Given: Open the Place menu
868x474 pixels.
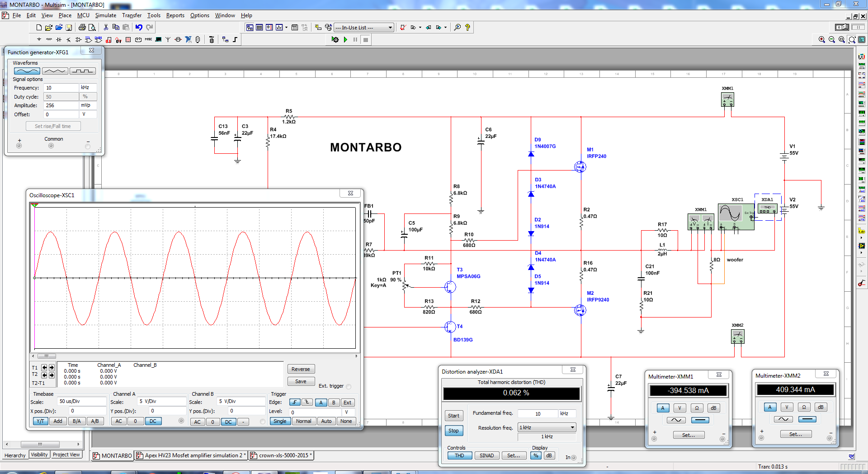Looking at the screenshot, I should tap(65, 15).
